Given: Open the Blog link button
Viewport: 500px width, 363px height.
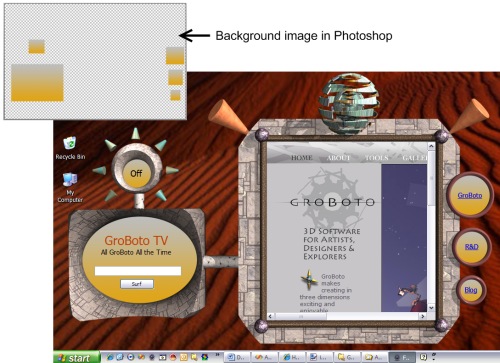Looking at the screenshot, I should [x=471, y=290].
